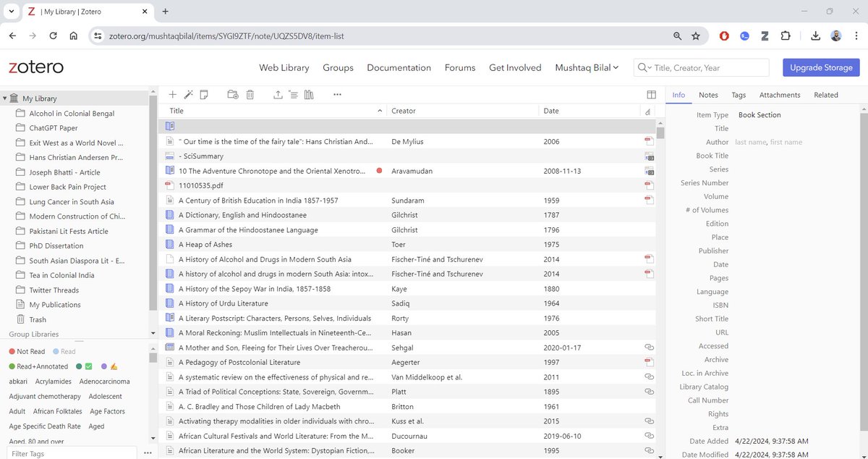Open the Forums link
Image resolution: width=868 pixels, height=459 pixels.
coord(460,67)
